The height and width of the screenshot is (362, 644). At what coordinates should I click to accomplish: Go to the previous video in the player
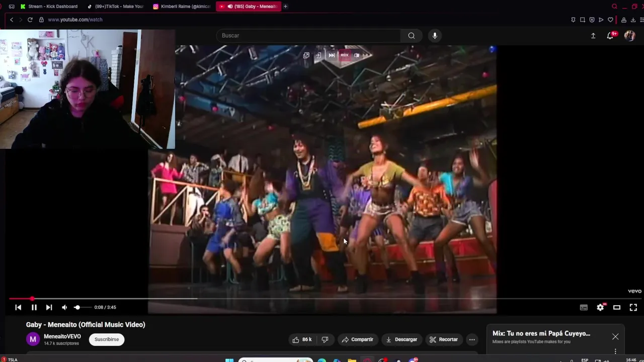pos(18,307)
